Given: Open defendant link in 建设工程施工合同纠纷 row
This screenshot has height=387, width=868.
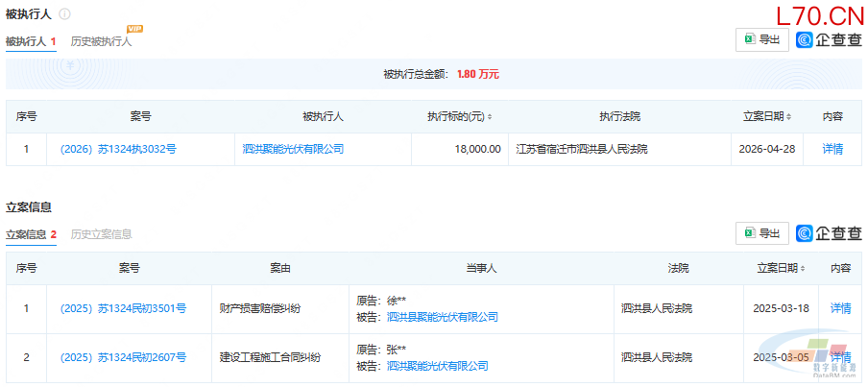Looking at the screenshot, I should tap(437, 366).
